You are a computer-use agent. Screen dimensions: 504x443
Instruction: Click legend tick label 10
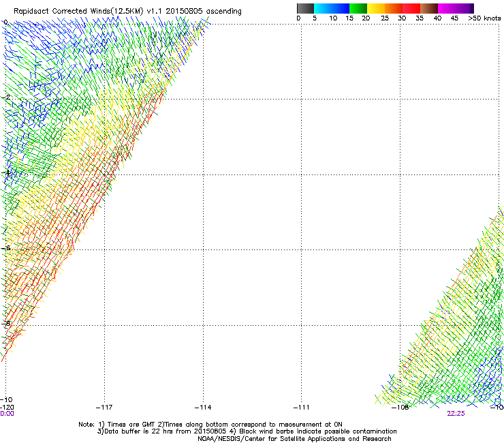pos(333,18)
